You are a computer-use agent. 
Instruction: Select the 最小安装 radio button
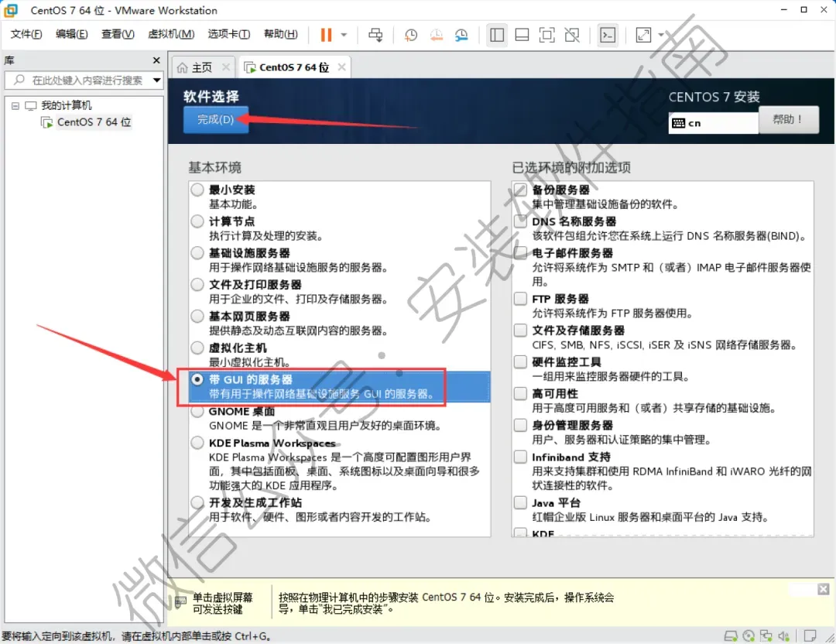pos(197,190)
